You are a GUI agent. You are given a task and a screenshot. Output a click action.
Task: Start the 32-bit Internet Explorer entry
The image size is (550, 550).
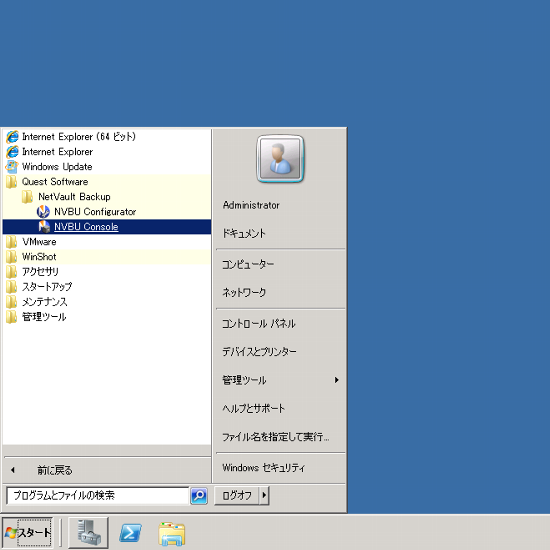[107, 152]
